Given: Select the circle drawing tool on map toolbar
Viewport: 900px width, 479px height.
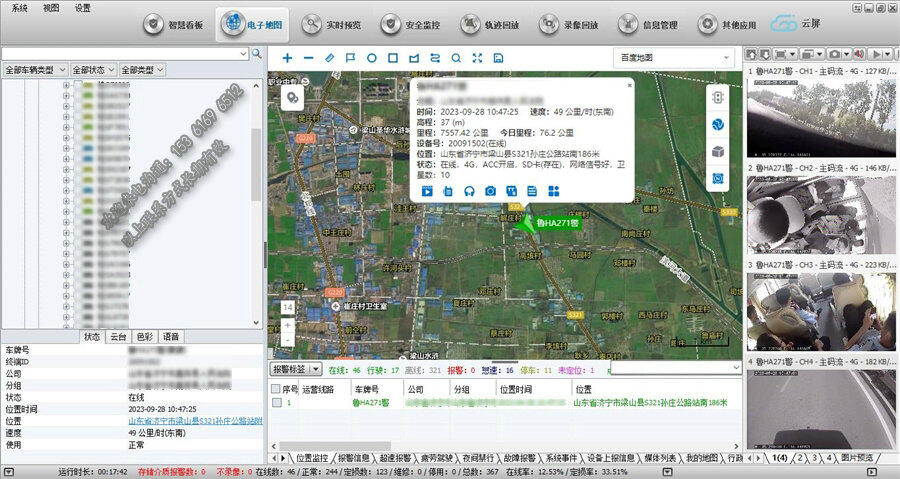Looking at the screenshot, I should (372, 58).
